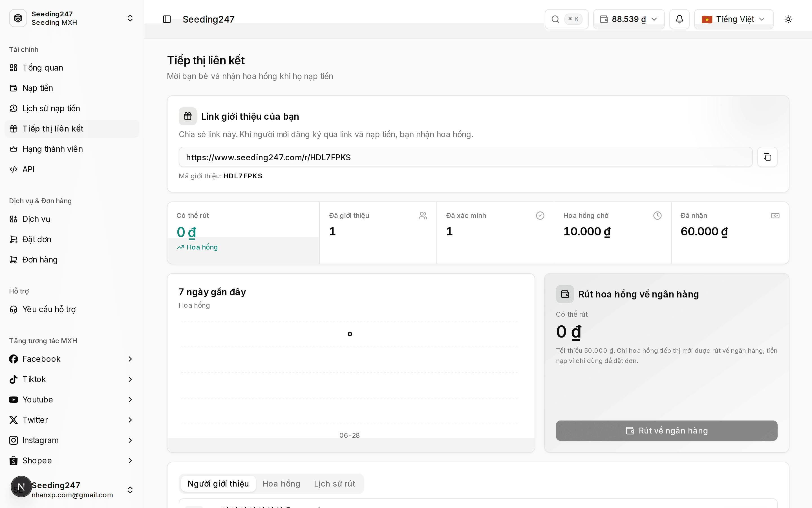
Task: Click the Tiktok icon in sidebar
Action: point(14,379)
